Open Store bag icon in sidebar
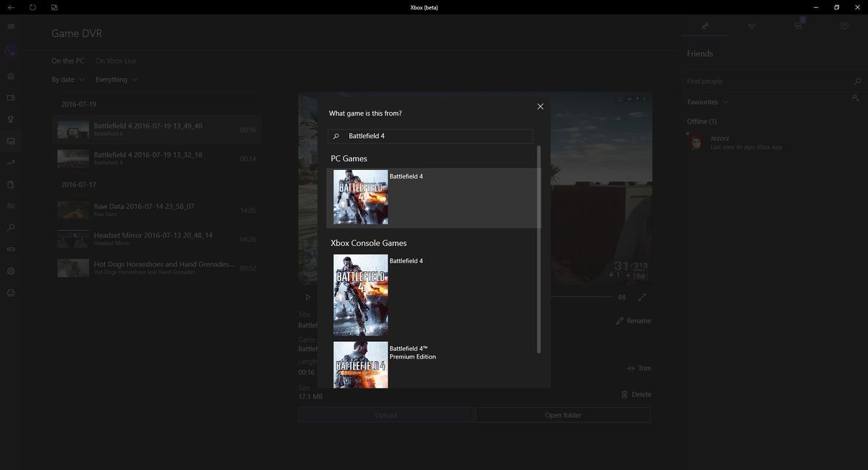This screenshot has width=868, height=470. point(11,184)
